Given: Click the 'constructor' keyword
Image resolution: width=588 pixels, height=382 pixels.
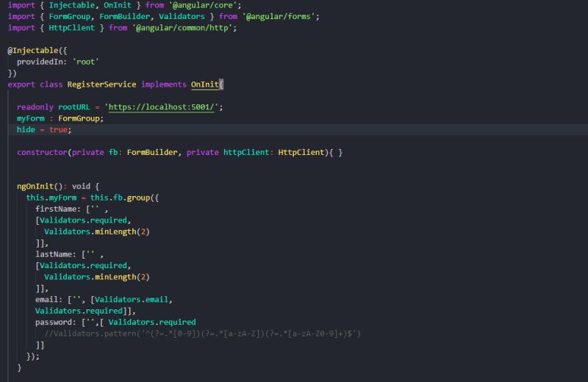Looking at the screenshot, I should (42, 152).
